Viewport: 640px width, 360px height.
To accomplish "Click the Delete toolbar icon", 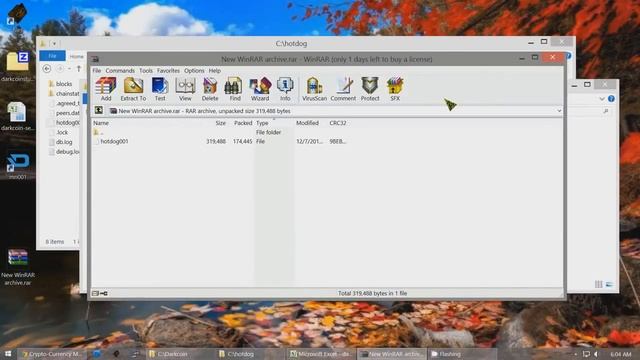I will (x=210, y=89).
